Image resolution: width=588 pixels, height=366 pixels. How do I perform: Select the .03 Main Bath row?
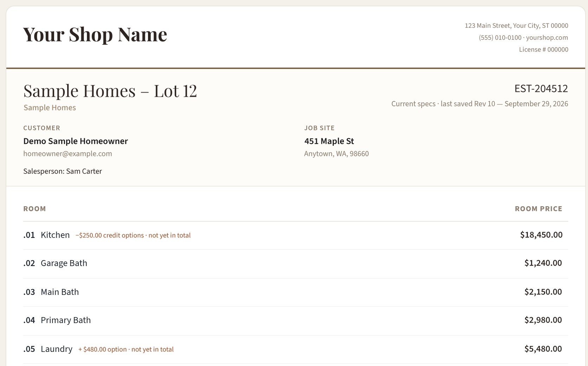pyautogui.click(x=296, y=292)
